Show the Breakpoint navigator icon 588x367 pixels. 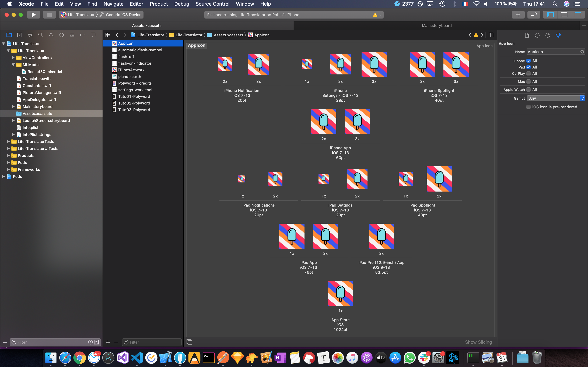point(82,35)
